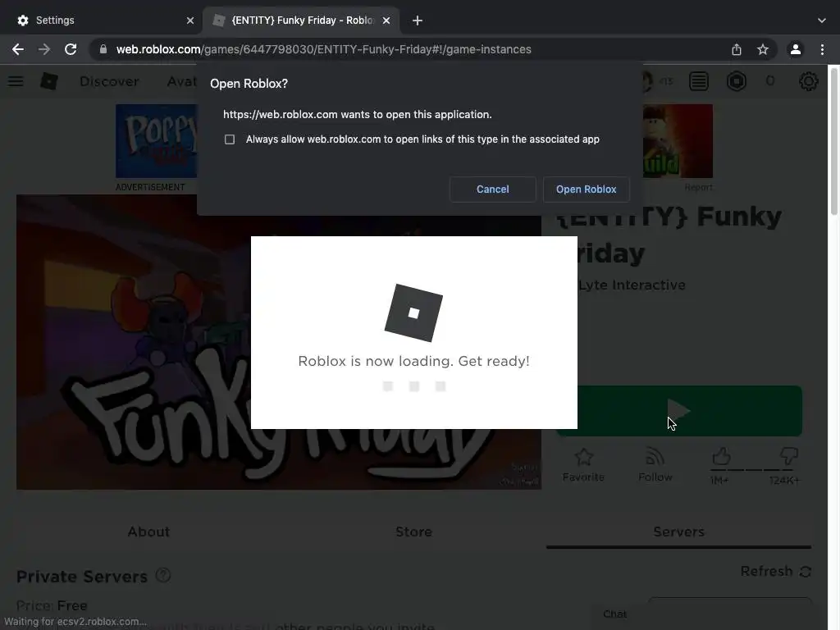Click the site lock icon
The height and width of the screenshot is (630, 840).
tap(103, 49)
